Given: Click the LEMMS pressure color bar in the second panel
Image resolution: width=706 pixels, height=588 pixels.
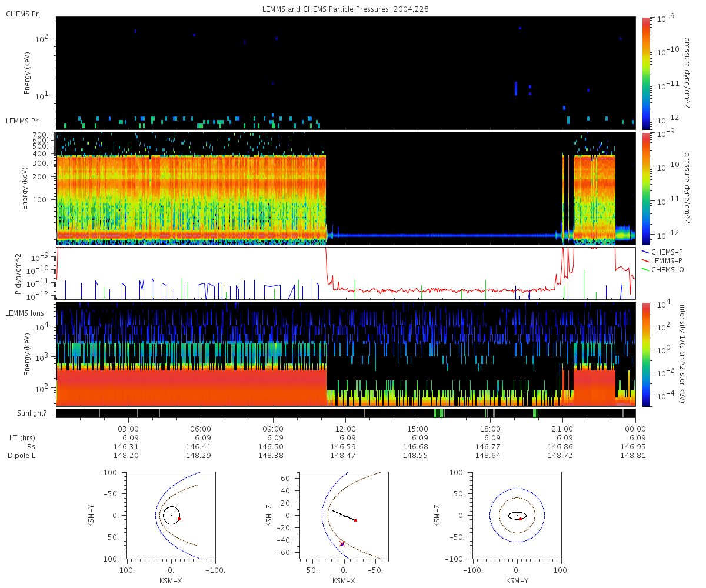Looking at the screenshot, I should [646, 188].
